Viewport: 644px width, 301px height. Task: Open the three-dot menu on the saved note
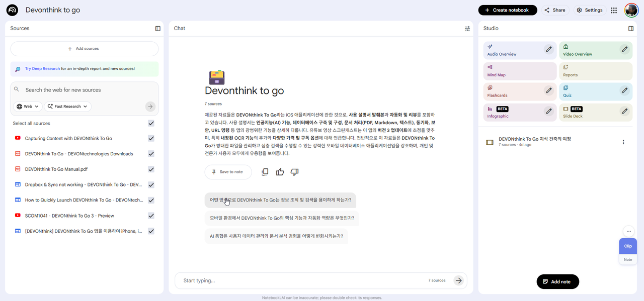[x=623, y=142]
